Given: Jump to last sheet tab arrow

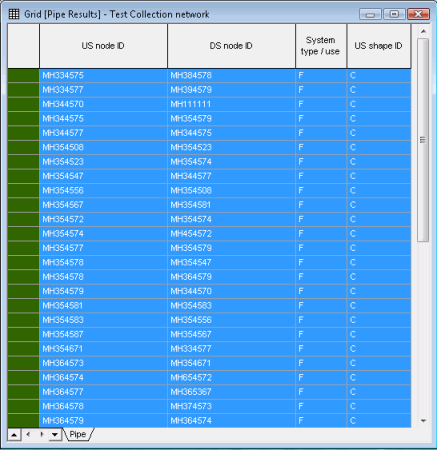Looking at the screenshot, I should (55, 435).
